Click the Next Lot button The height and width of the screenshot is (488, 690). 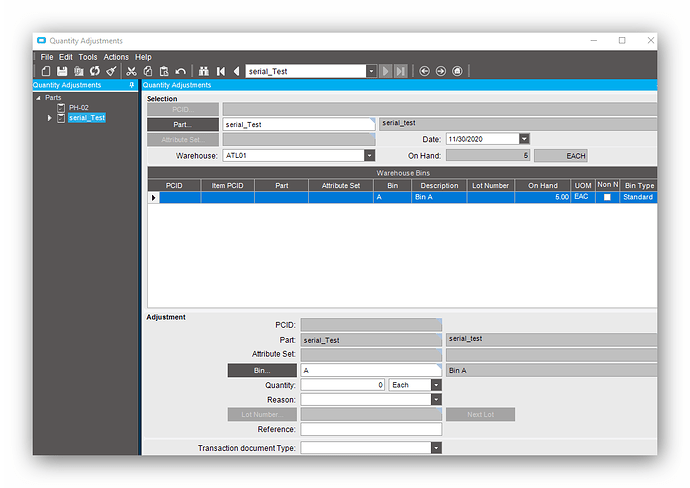tap(481, 415)
